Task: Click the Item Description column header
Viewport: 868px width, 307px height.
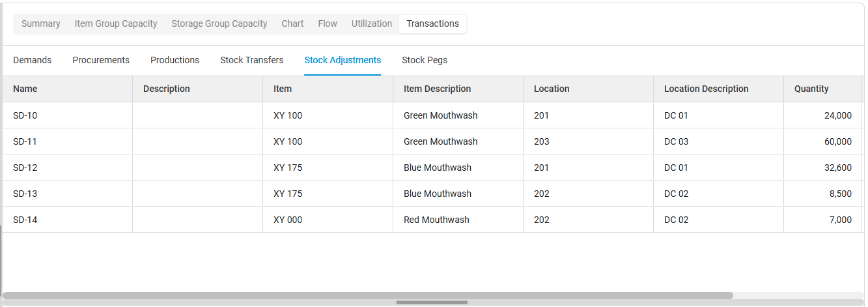Action: pos(437,89)
